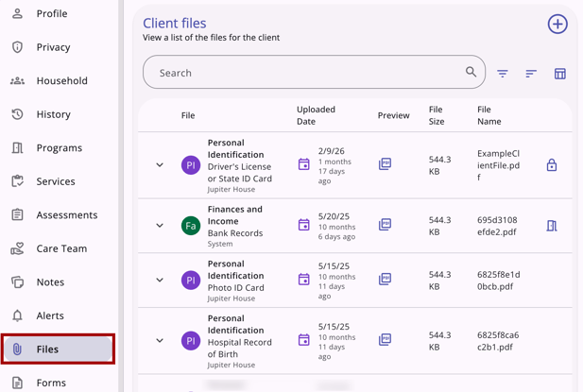Screen dimensions: 583x392
Task: Open the sort order icon
Action: (531, 74)
